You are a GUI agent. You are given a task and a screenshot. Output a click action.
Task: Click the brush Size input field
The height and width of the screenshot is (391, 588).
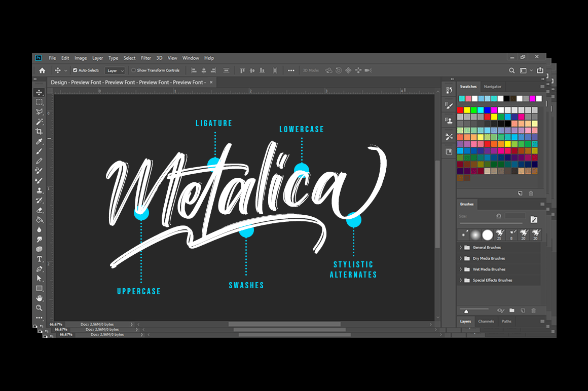[x=515, y=216]
